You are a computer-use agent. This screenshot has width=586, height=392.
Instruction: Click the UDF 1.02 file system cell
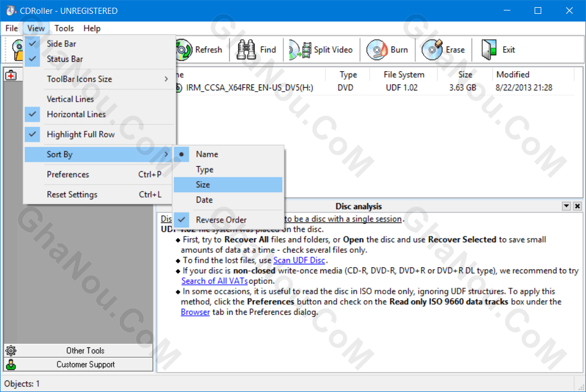point(402,88)
